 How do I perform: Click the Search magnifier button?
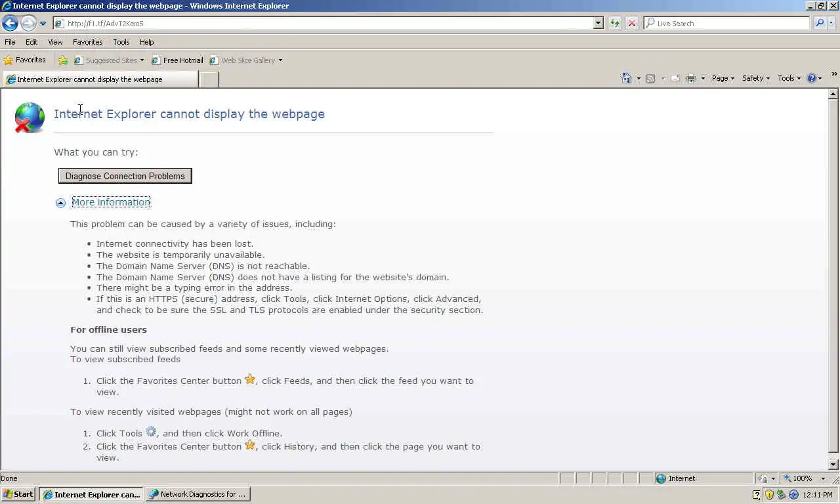(x=820, y=23)
